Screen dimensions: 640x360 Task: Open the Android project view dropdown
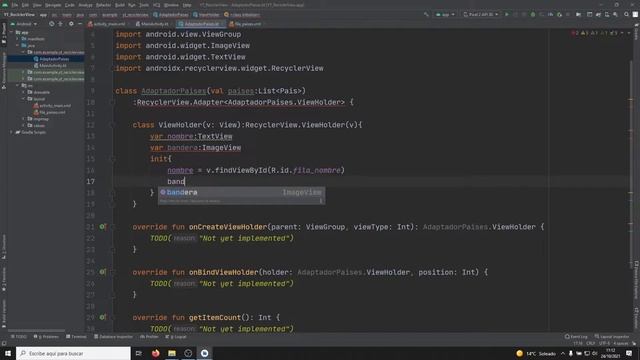[24, 24]
